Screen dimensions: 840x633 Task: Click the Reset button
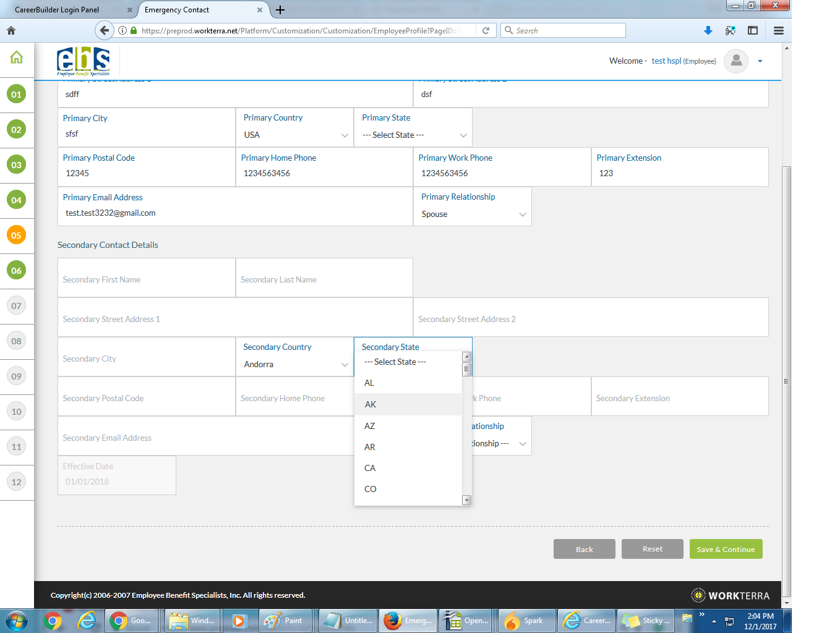(652, 549)
